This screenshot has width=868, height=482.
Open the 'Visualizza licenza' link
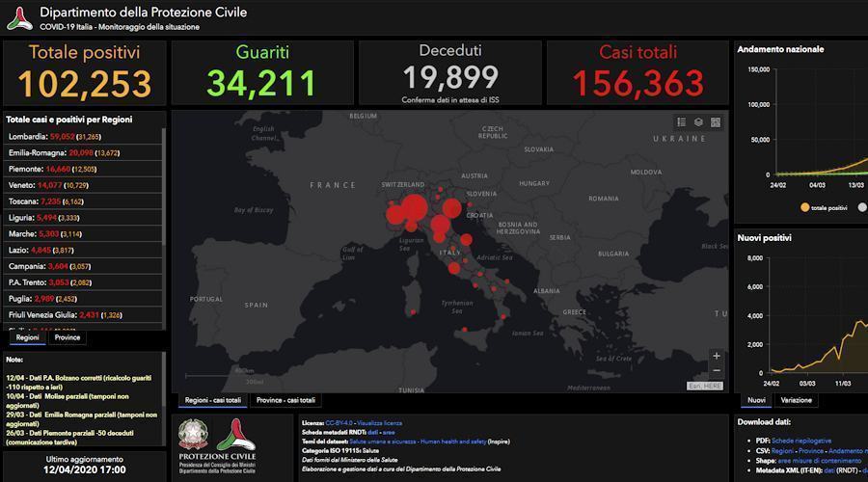(380, 423)
